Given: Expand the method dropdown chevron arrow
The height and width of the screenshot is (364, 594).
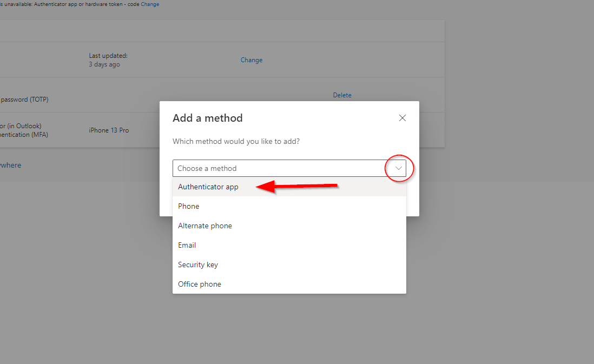Looking at the screenshot, I should (x=399, y=168).
